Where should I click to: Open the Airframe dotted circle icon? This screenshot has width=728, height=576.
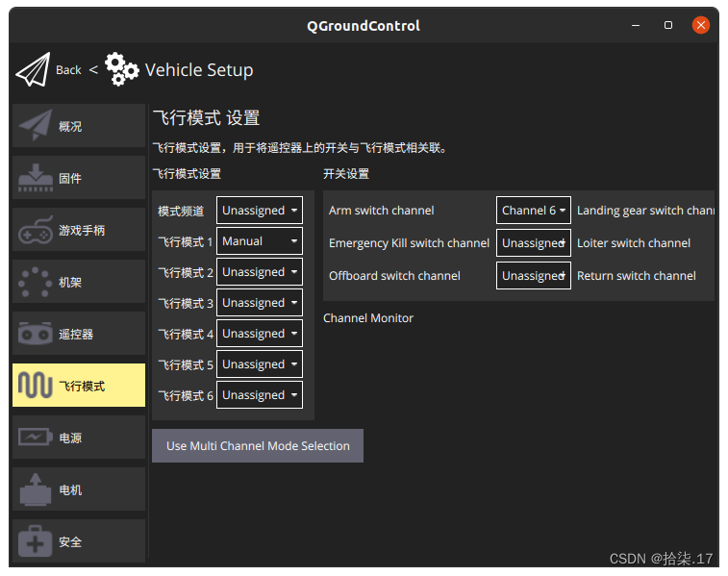click(x=36, y=282)
